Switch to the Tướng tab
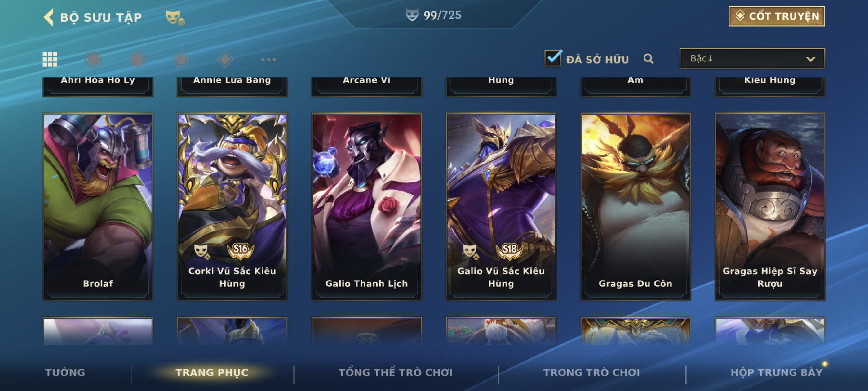 point(65,372)
